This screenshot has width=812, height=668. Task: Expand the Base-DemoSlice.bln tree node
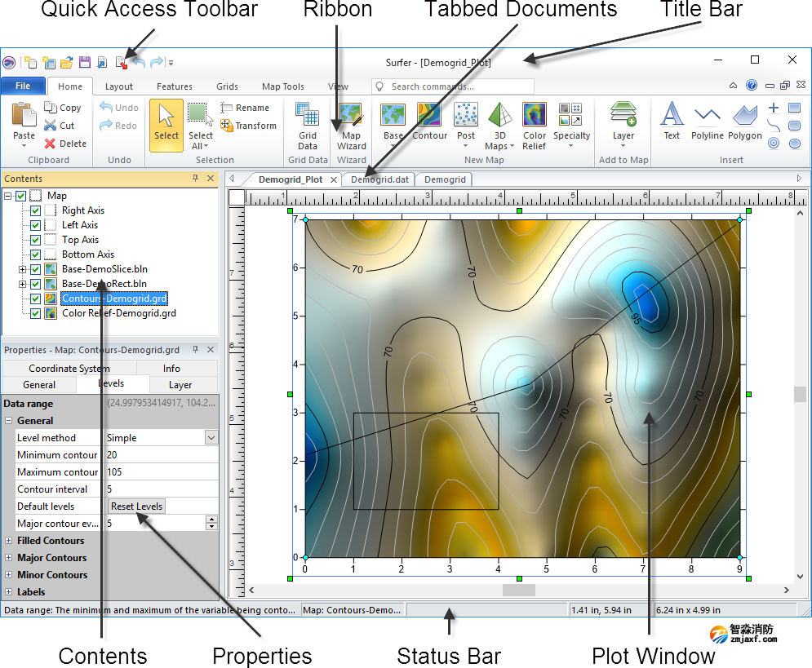(x=22, y=269)
